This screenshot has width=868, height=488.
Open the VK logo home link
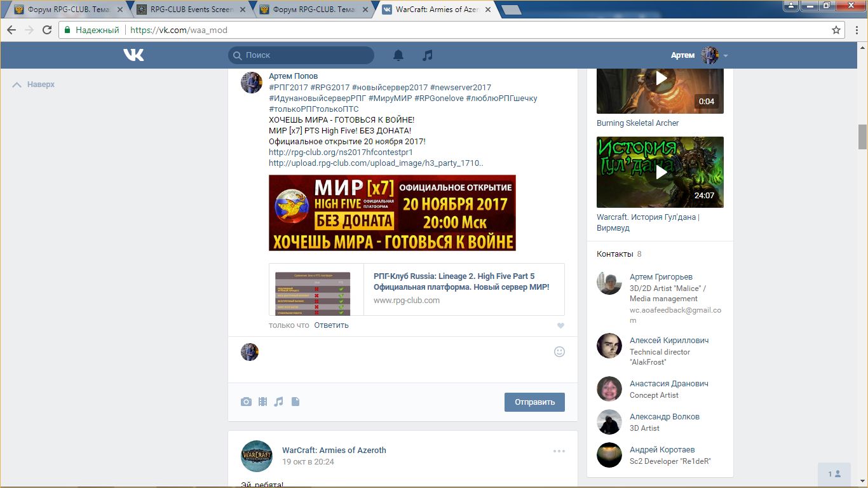pyautogui.click(x=133, y=55)
